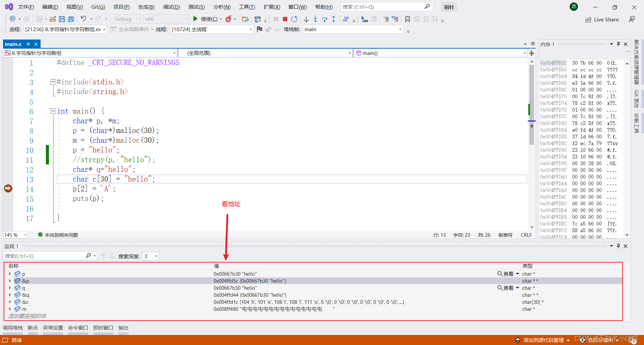
Task: Switch to the 输出 tab
Action: pos(123,328)
